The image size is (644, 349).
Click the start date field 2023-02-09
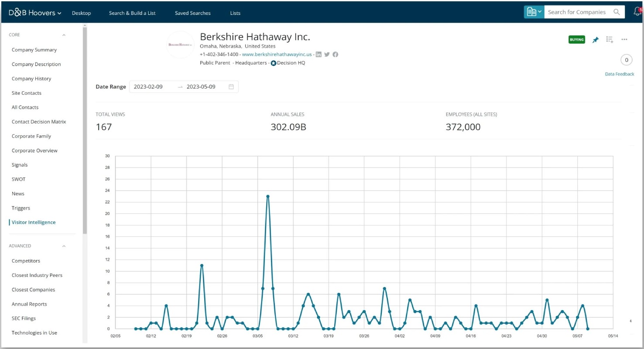click(148, 87)
